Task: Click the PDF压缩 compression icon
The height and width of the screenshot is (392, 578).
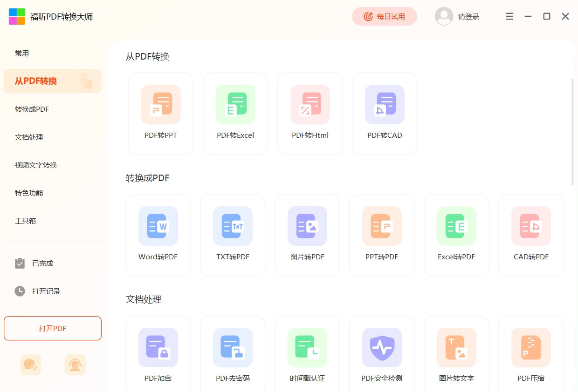Action: (531, 348)
